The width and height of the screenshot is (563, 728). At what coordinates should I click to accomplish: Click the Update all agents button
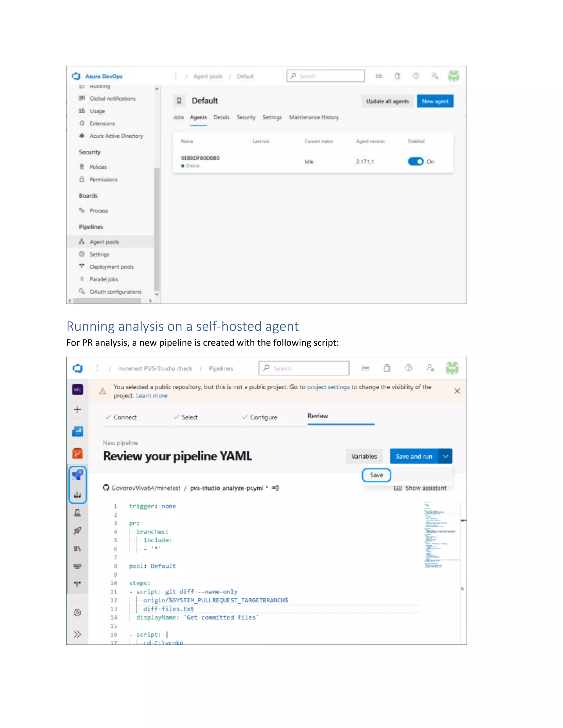[387, 101]
